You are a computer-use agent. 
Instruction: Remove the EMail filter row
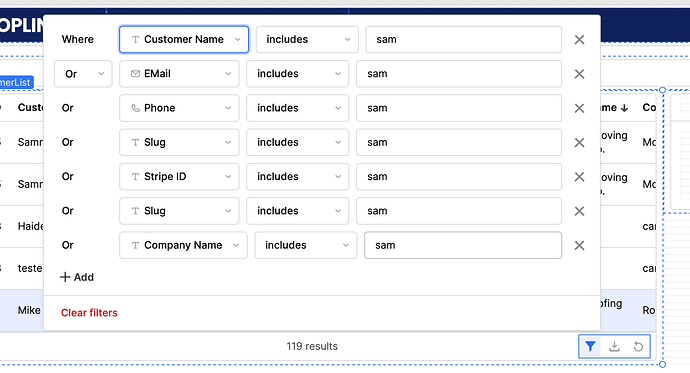point(579,74)
